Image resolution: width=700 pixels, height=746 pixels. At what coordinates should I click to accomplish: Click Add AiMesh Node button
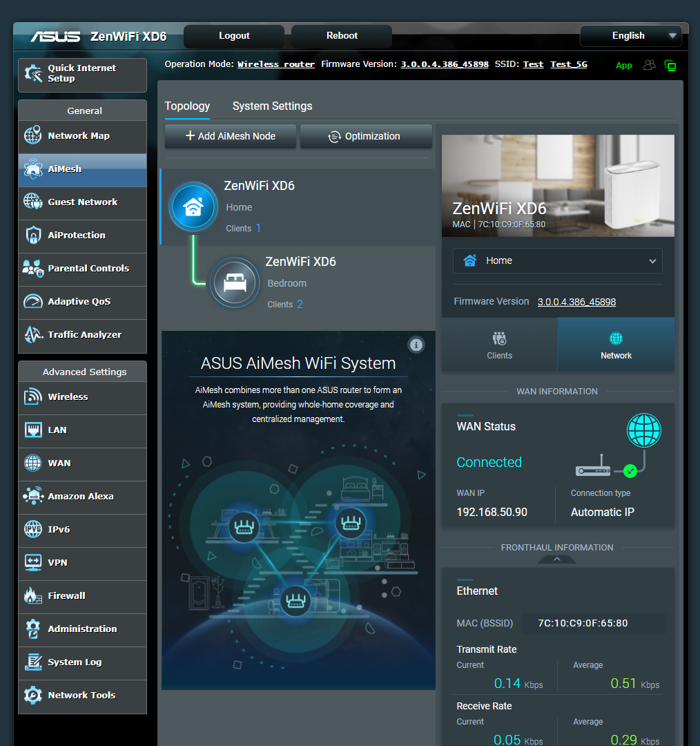pyautogui.click(x=230, y=136)
